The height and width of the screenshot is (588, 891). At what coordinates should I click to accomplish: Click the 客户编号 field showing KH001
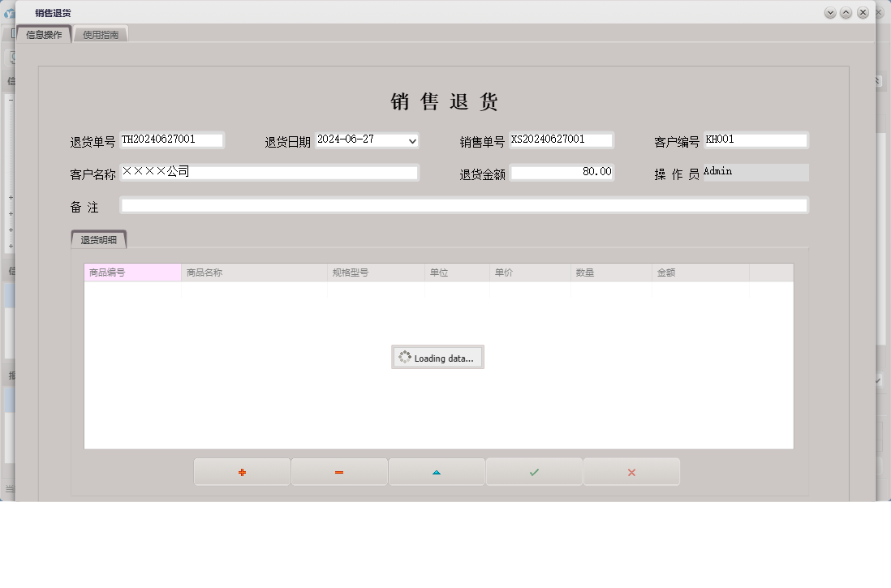tap(755, 139)
